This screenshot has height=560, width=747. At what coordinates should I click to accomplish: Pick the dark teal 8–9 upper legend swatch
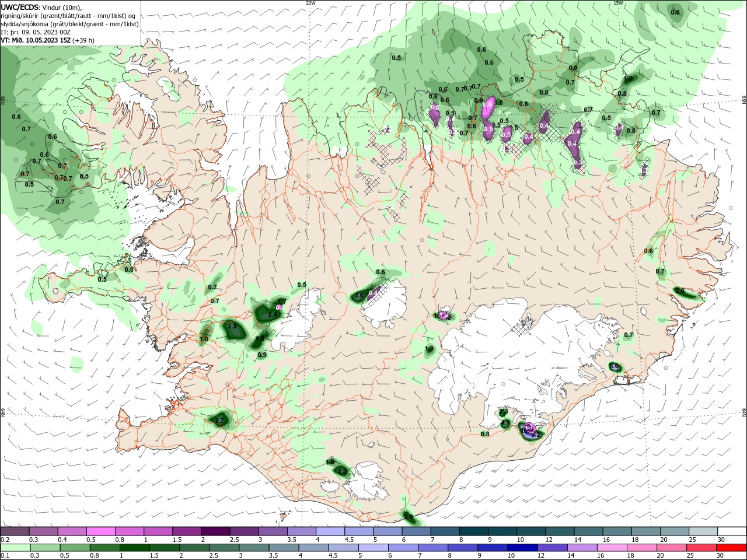click(x=474, y=531)
